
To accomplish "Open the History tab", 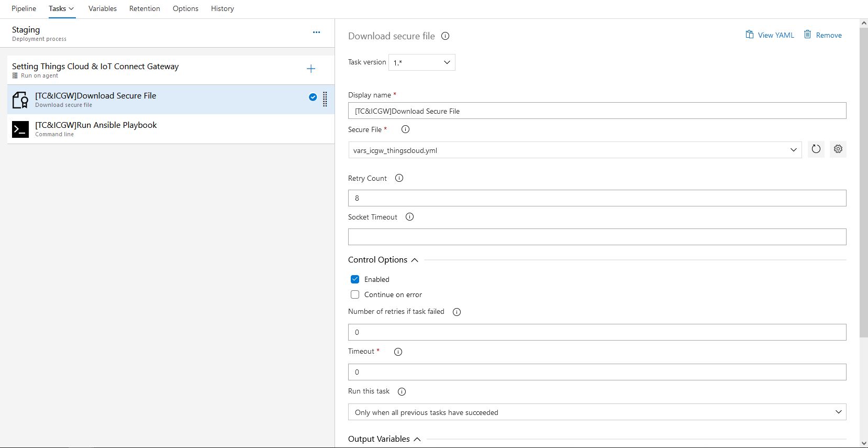I will point(222,9).
